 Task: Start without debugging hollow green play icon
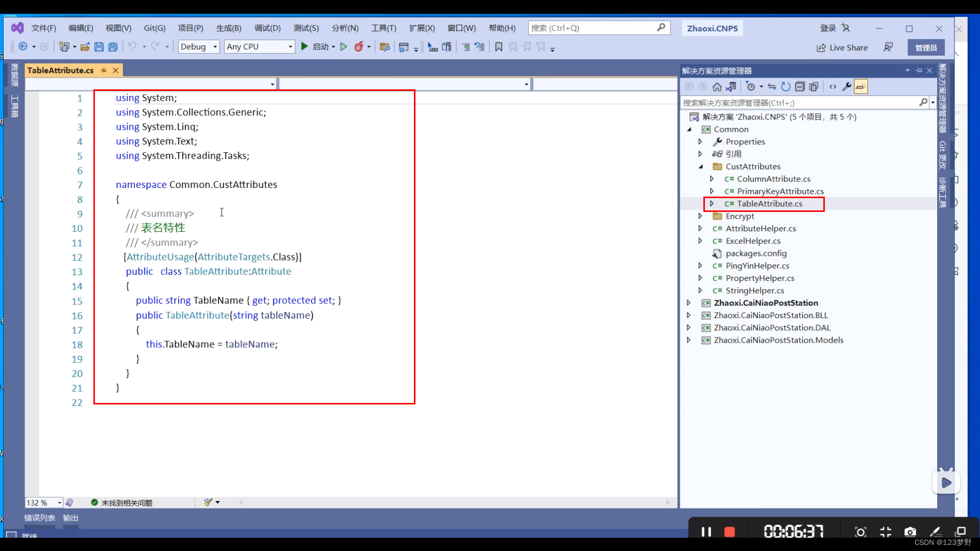pos(344,46)
